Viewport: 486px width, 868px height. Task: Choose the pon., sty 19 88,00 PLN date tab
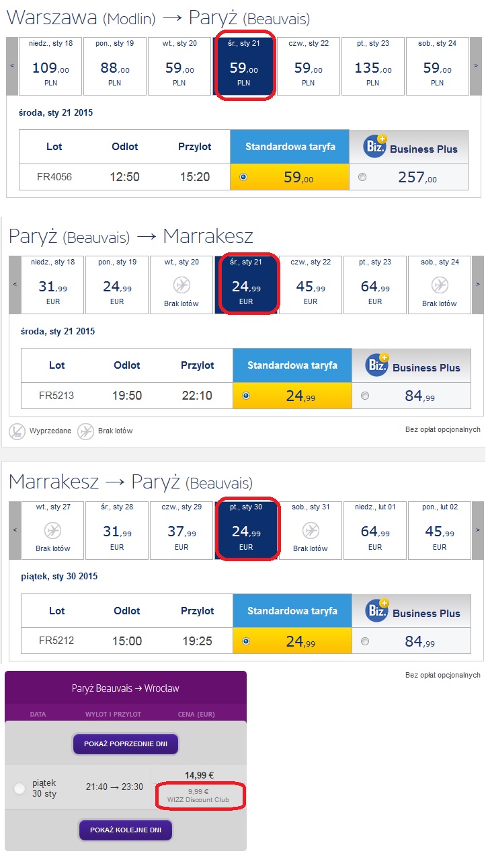(114, 66)
